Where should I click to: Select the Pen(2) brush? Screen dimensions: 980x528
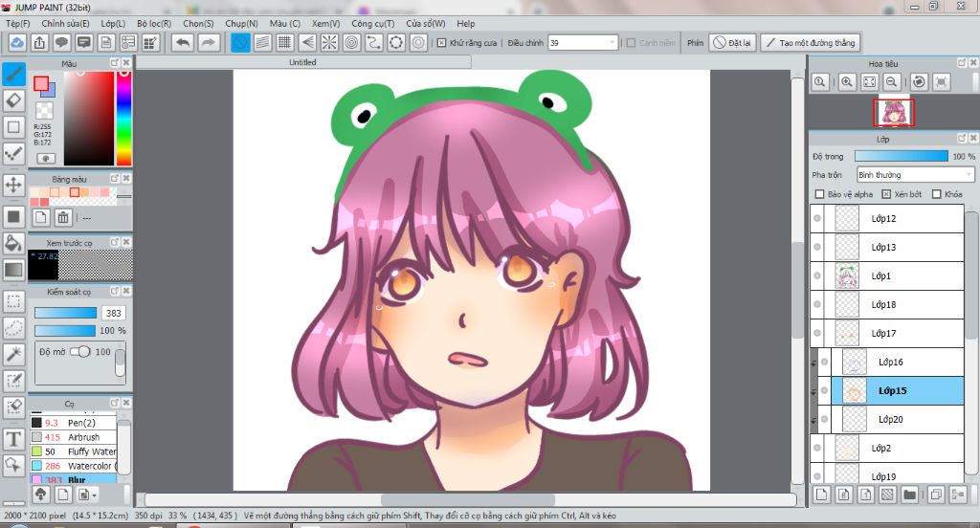point(73,423)
